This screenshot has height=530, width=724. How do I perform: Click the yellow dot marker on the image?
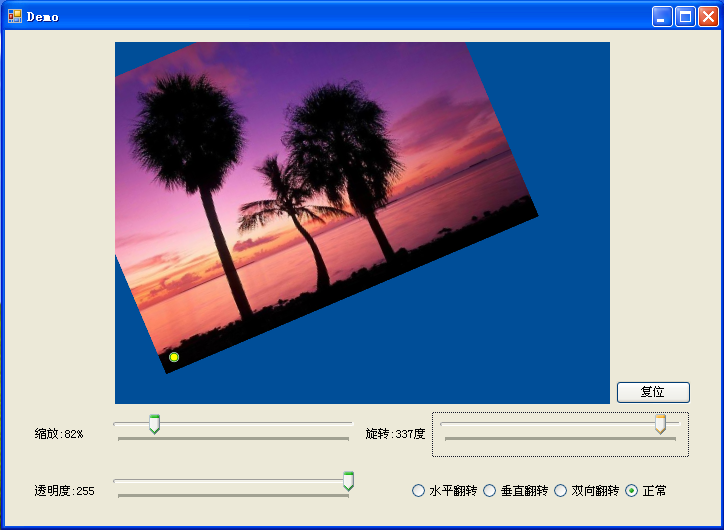174,357
